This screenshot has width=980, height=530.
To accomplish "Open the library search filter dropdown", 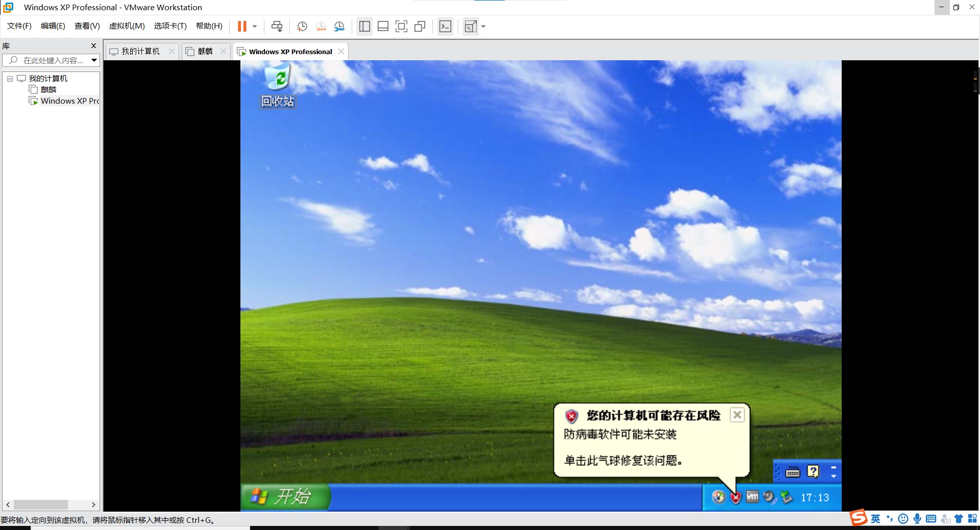I will pyautogui.click(x=94, y=60).
